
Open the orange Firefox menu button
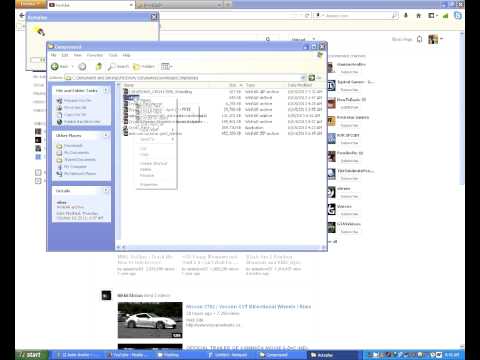pyautogui.click(x=31, y=4)
